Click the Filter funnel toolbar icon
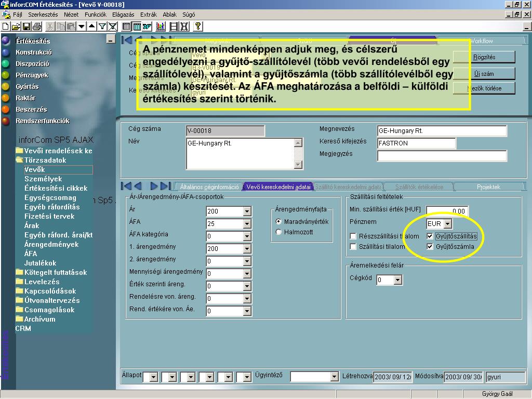The image size is (532, 399). [x=102, y=26]
